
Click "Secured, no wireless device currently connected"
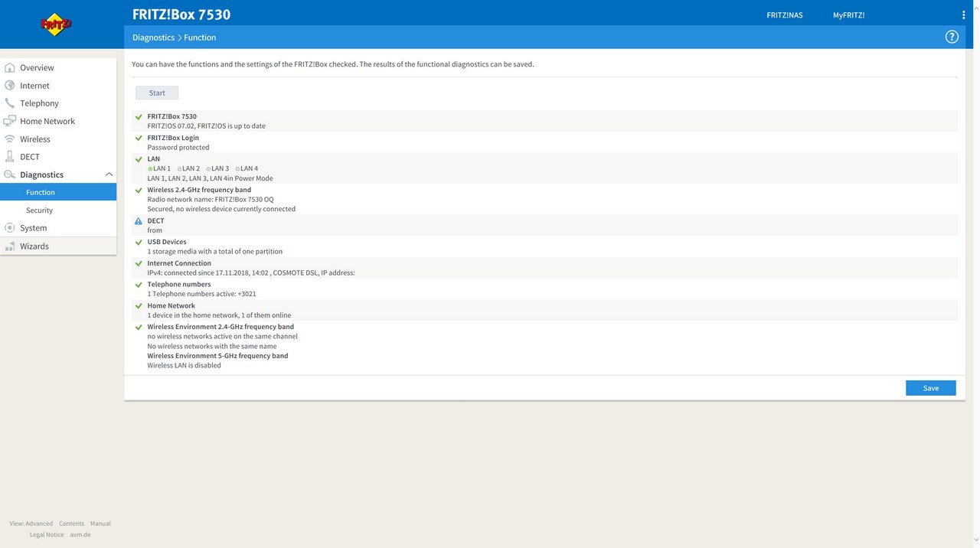tap(221, 209)
